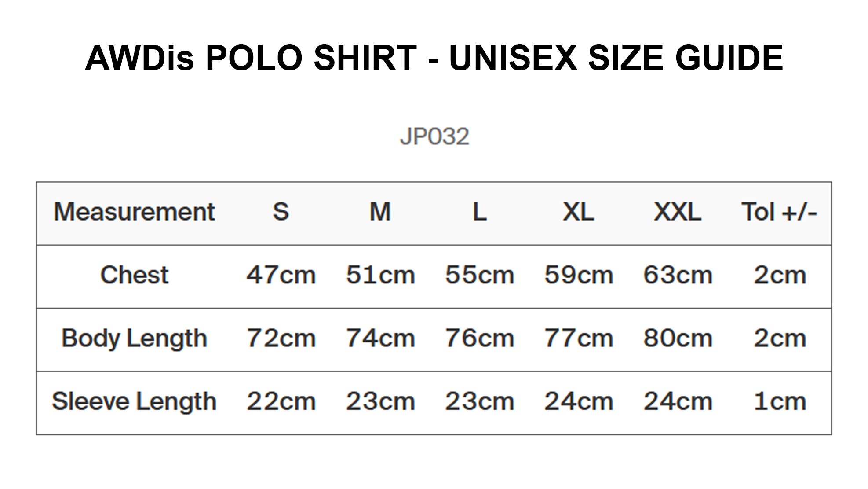
Task: Select the L size column header
Action: 480,212
